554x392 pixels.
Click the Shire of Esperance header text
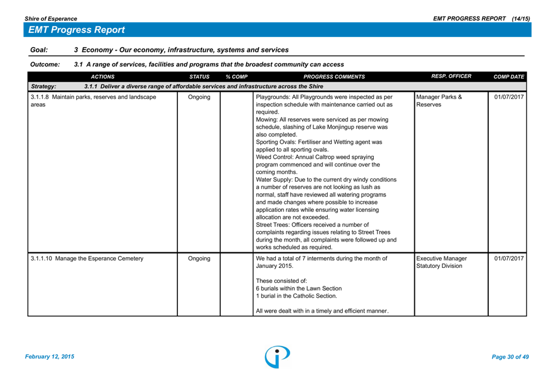pos(51,18)
